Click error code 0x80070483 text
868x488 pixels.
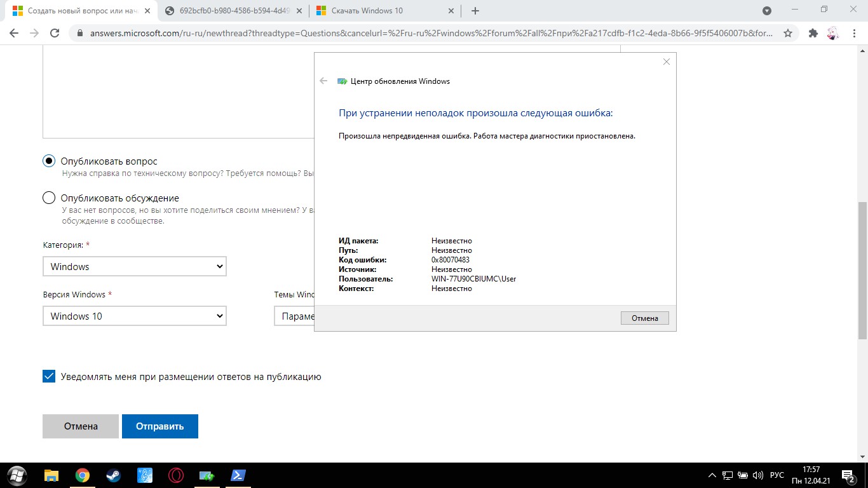coord(451,260)
